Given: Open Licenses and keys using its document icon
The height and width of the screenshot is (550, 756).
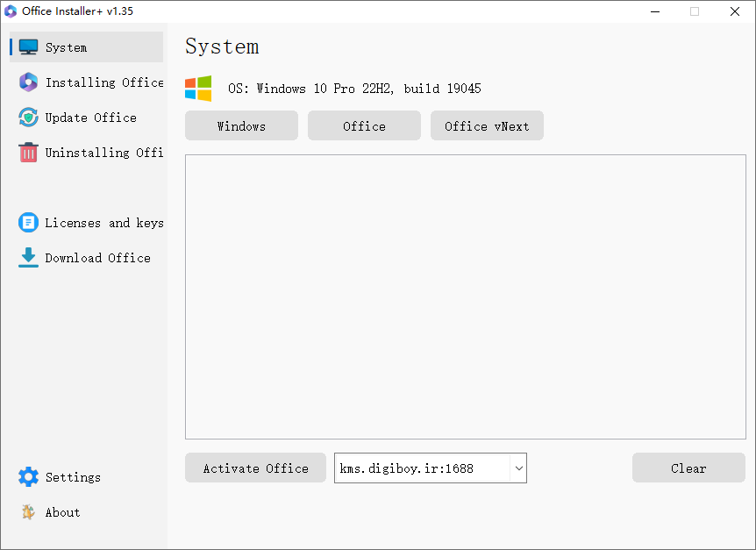Looking at the screenshot, I should (x=27, y=222).
